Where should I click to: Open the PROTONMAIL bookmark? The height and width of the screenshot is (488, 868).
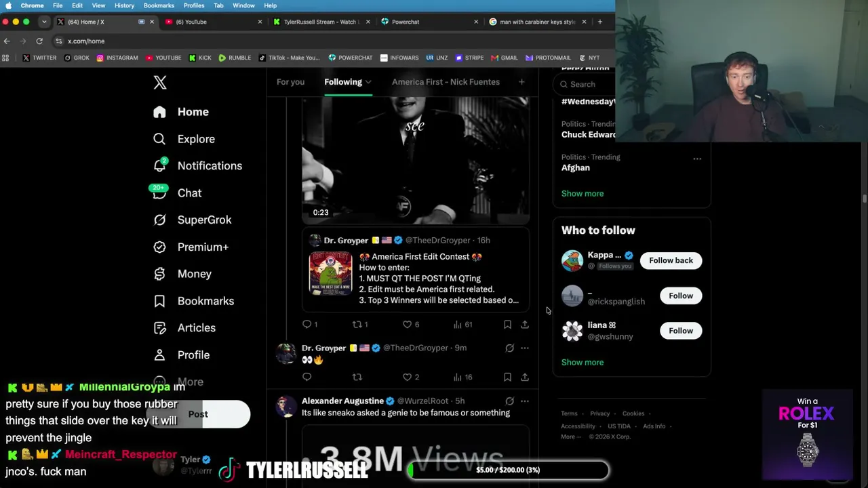point(547,58)
